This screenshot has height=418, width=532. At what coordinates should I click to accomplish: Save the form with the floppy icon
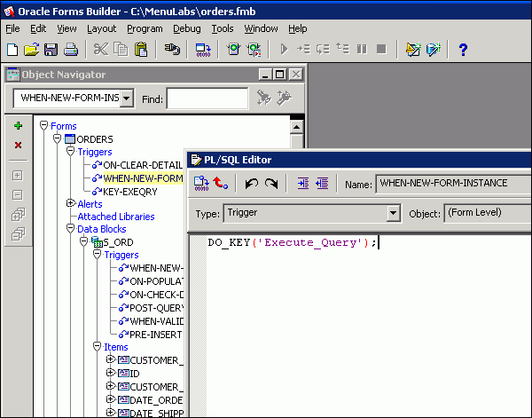pos(51,50)
